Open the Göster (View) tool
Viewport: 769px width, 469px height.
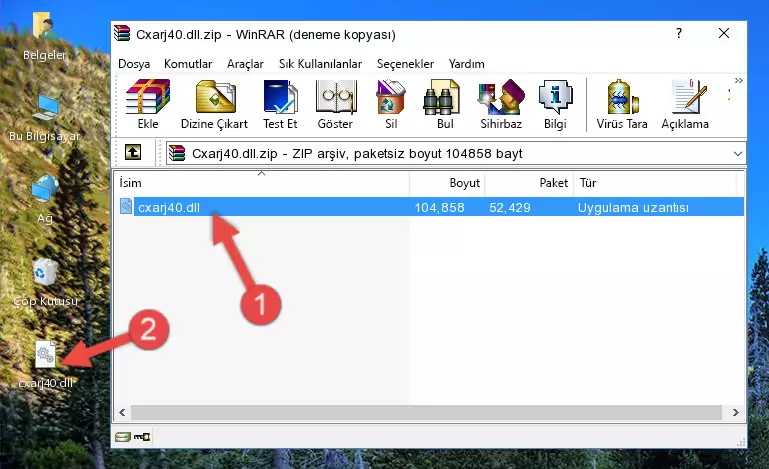coord(335,104)
